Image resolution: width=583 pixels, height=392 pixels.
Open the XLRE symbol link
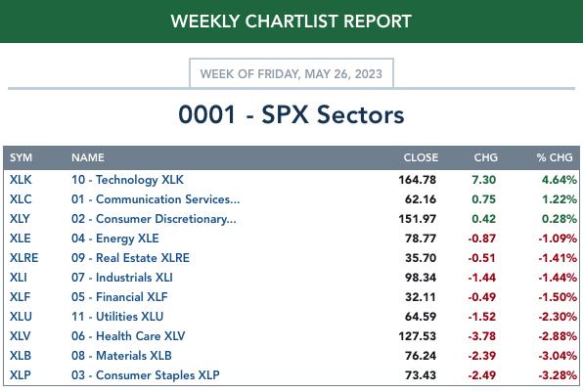tap(23, 258)
